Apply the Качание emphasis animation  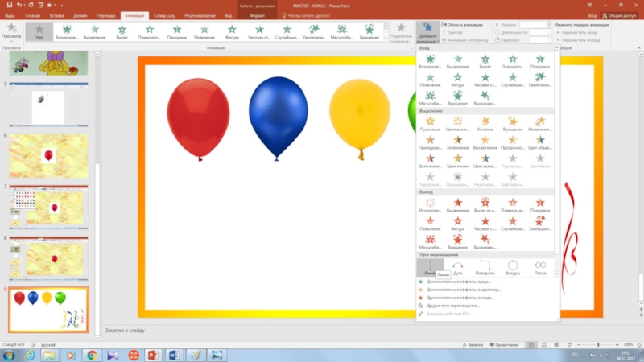pyautogui.click(x=485, y=124)
